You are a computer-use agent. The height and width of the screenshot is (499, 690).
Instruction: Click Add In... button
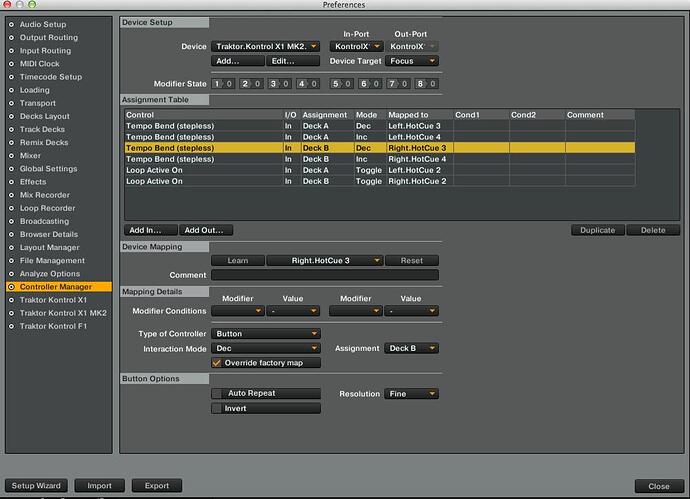click(x=151, y=230)
